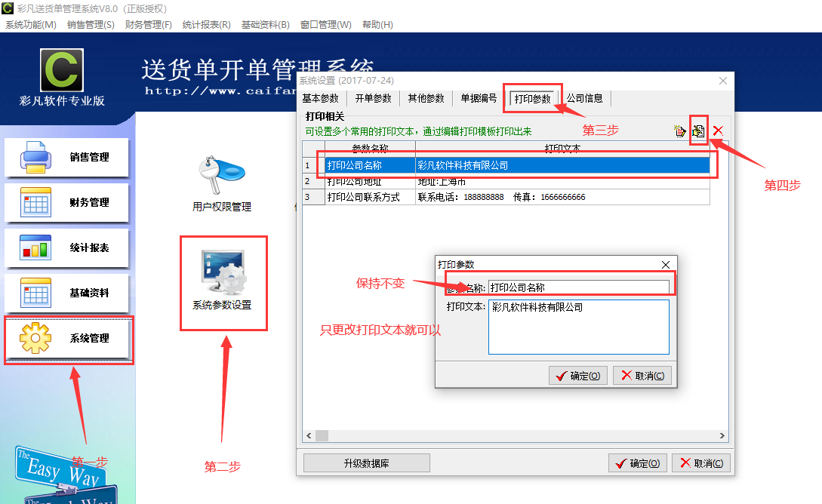Select 基础资料 sidebar button
822x504 pixels.
67,293
